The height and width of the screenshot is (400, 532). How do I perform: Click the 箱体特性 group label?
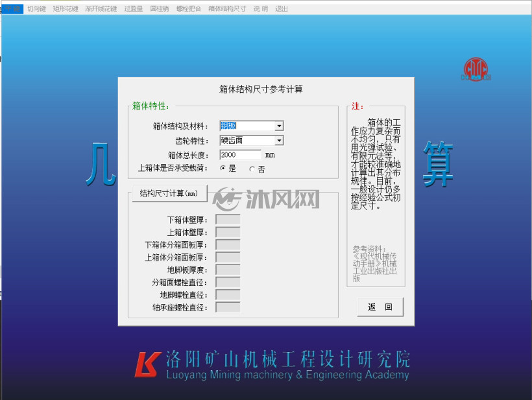pos(151,106)
